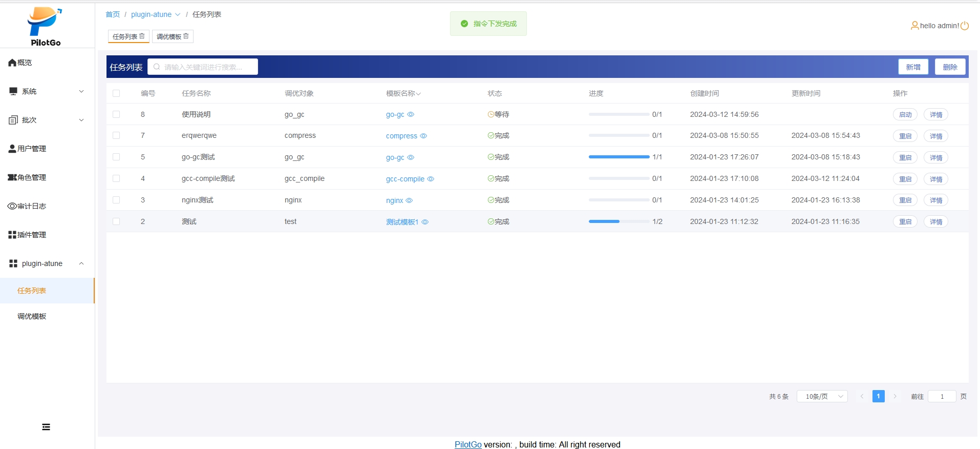Screen dimensions: 980x449
Task: Click the eye icon beside gcc-compile template
Action: 431,179
